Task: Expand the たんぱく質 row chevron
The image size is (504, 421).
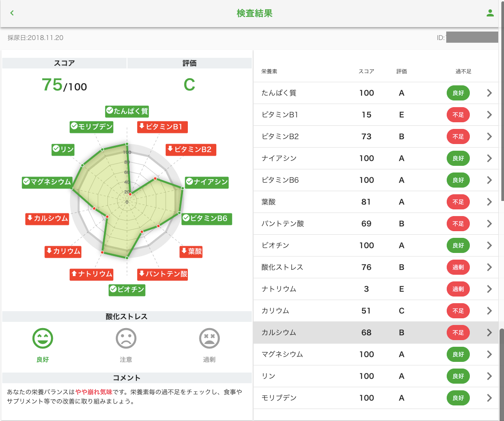Action: (x=489, y=93)
